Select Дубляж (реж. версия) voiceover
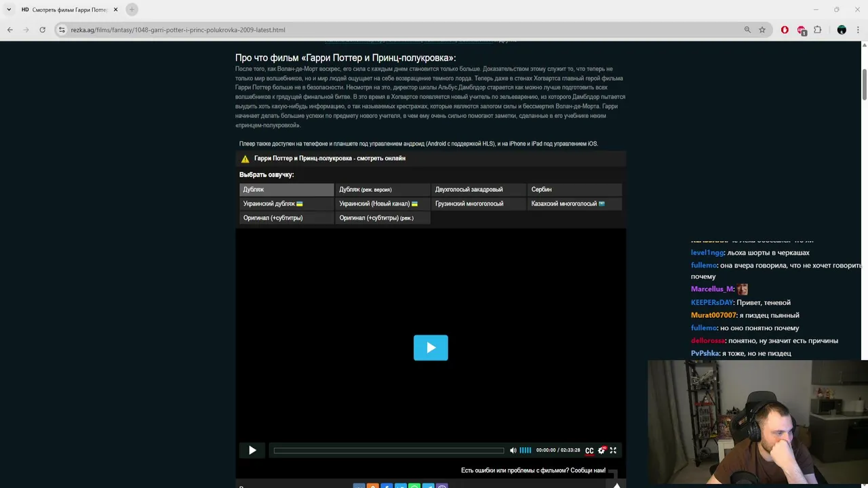 coord(382,189)
